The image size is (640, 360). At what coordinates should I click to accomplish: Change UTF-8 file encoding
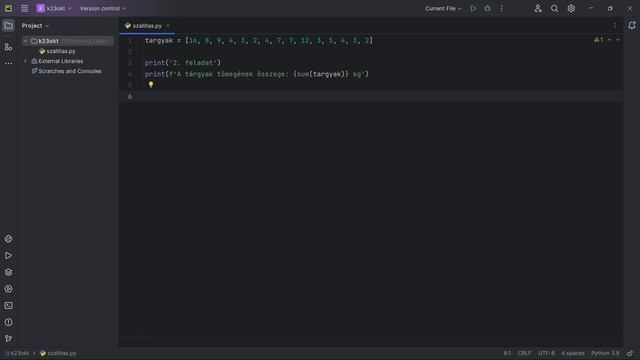pos(546,353)
